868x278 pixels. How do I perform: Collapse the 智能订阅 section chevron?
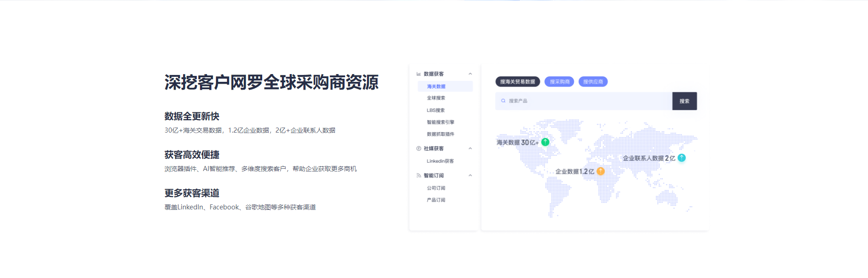click(x=470, y=176)
